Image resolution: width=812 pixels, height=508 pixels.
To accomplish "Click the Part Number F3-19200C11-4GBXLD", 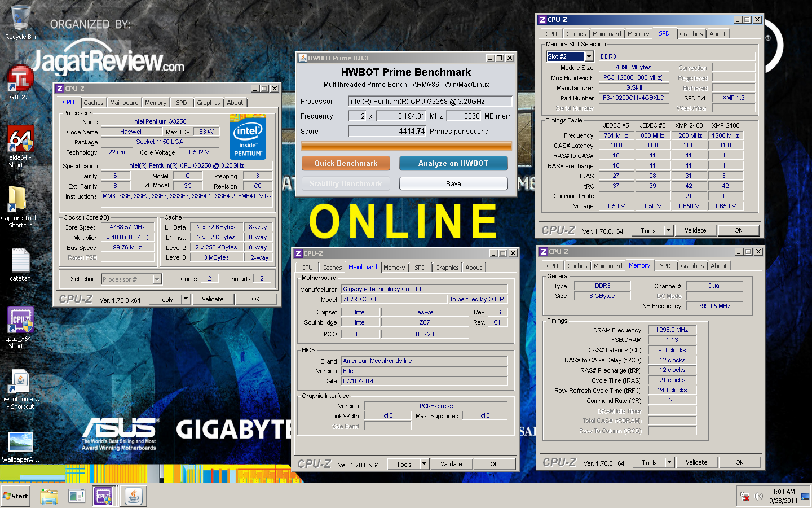I will pyautogui.click(x=633, y=98).
